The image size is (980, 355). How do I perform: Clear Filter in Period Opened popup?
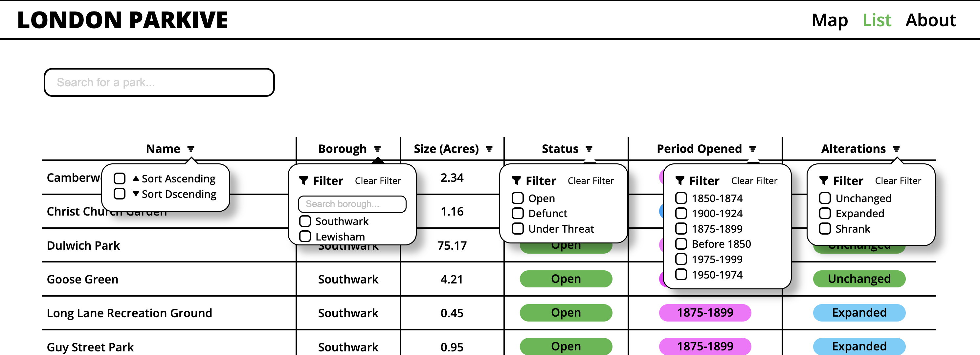pos(754,181)
